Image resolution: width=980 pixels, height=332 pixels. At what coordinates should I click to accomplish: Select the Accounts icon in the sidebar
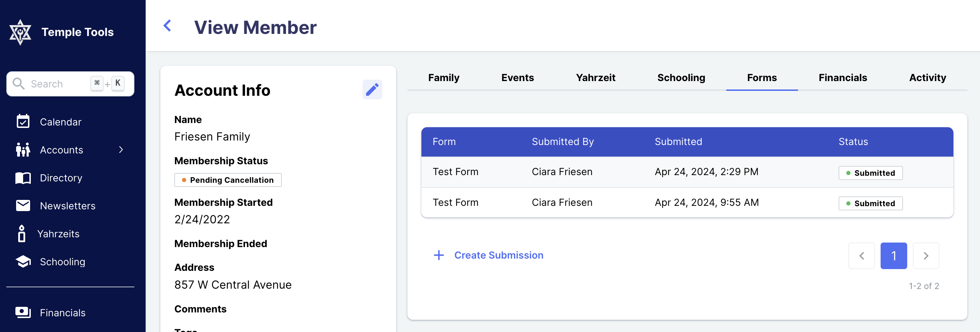(x=23, y=150)
